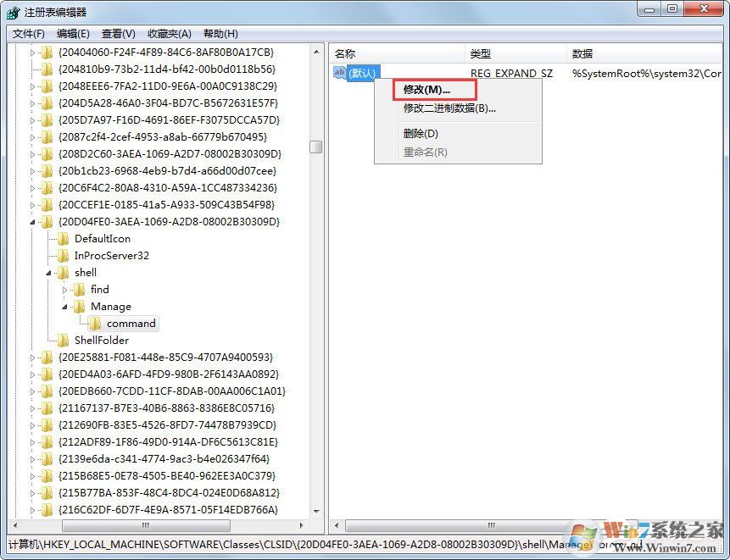Sort values by the 名称 column header

point(345,53)
